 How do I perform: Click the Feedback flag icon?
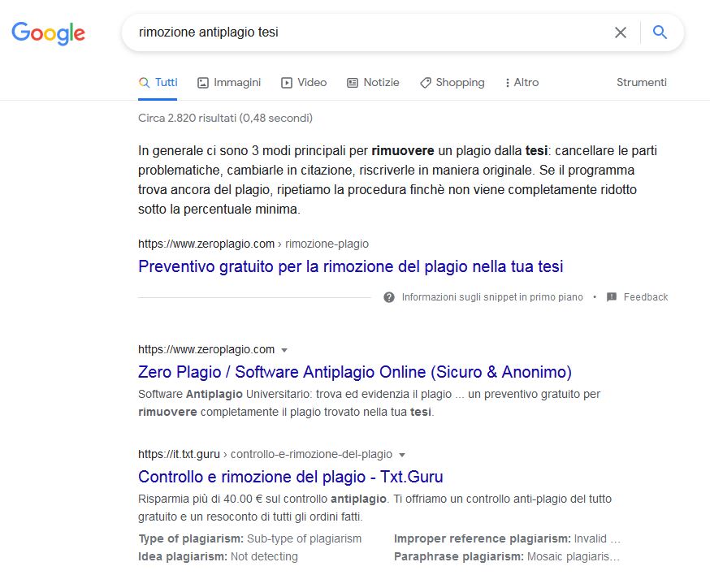612,297
